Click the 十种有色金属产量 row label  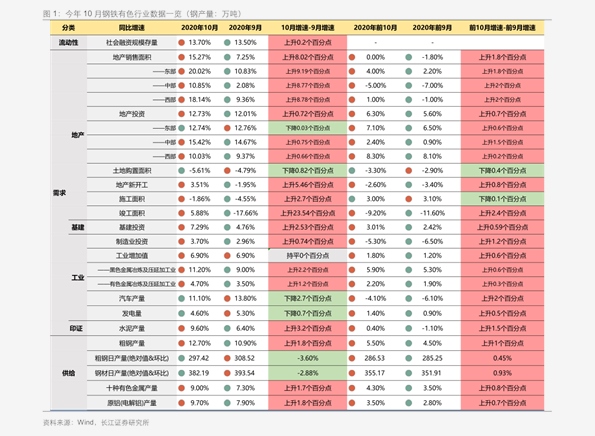[132, 388]
